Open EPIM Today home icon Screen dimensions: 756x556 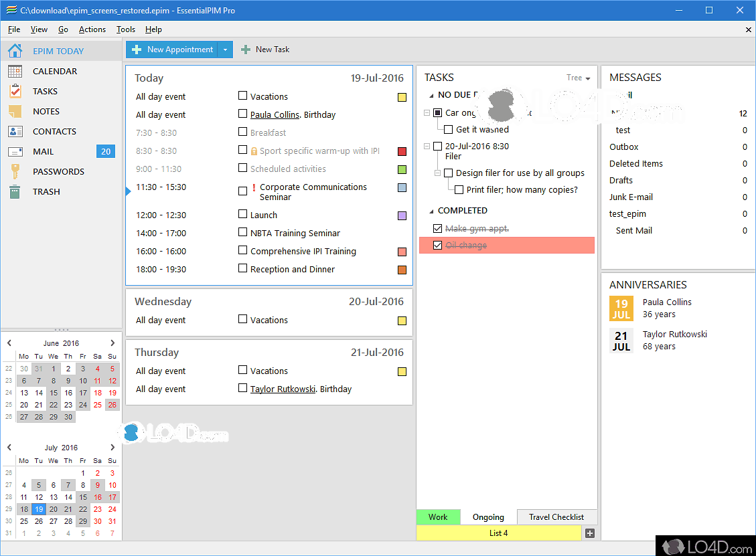[15, 51]
